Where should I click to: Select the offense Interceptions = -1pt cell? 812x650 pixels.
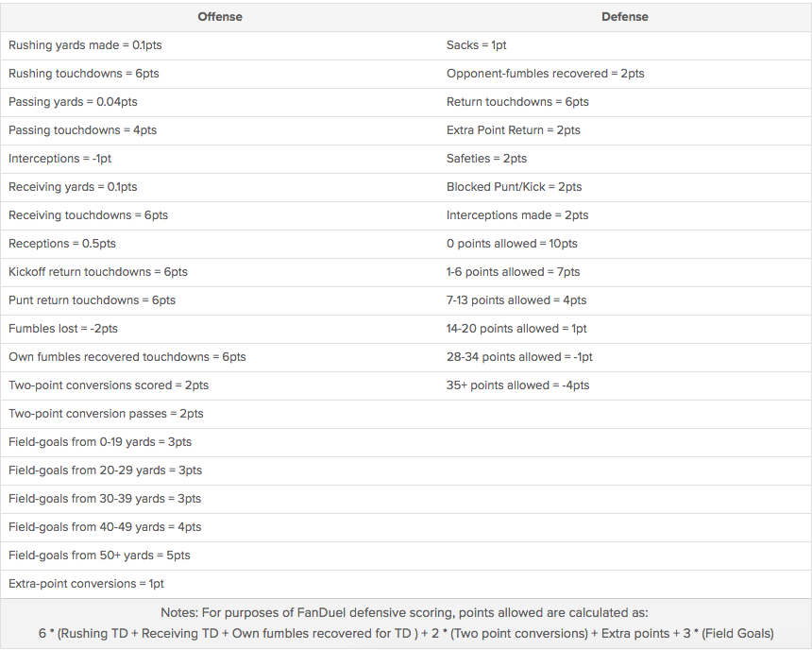click(59, 159)
